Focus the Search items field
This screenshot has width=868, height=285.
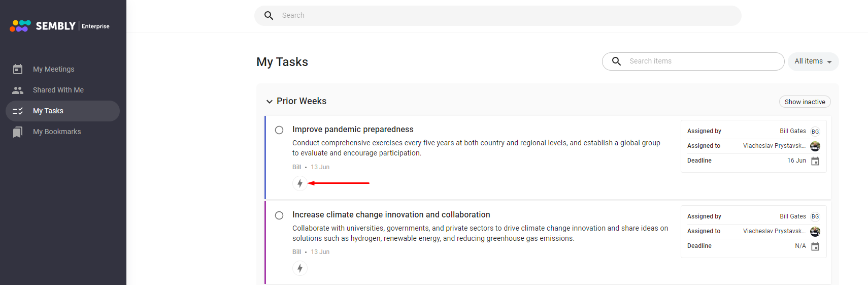pos(693,61)
